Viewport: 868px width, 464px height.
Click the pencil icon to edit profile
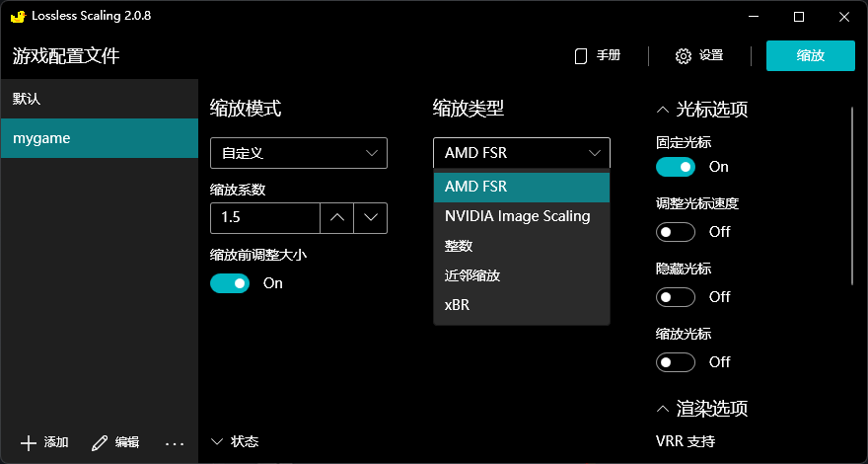(100, 442)
